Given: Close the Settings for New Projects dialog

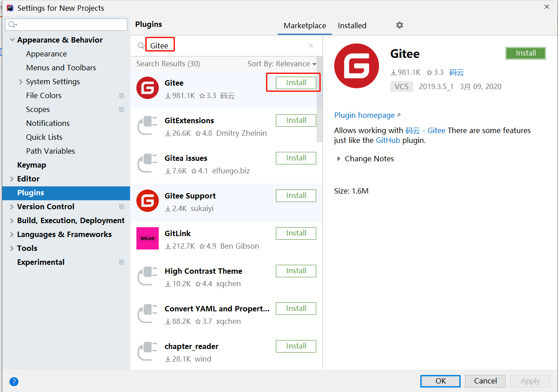Looking at the screenshot, I should pos(547,7).
